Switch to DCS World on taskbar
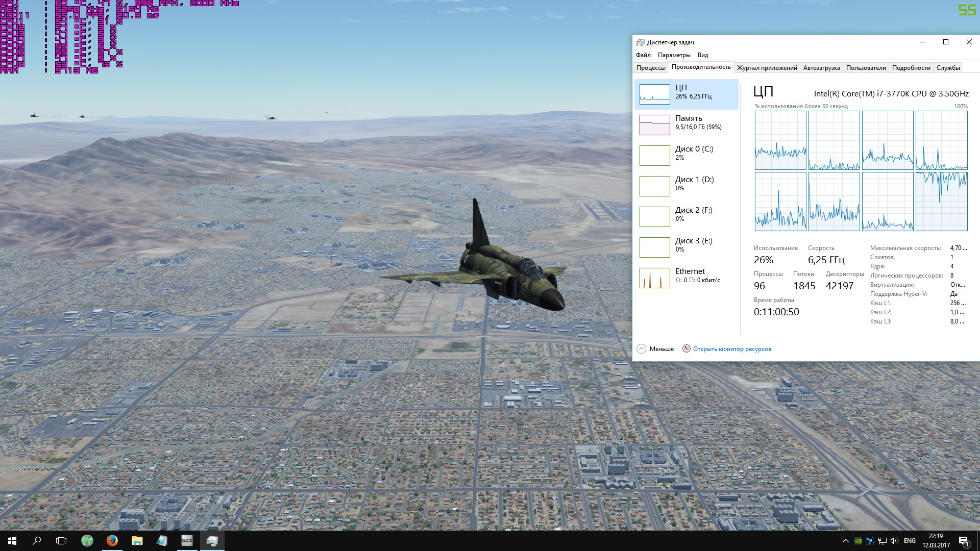This screenshot has width=980, height=551. pyautogui.click(x=187, y=541)
